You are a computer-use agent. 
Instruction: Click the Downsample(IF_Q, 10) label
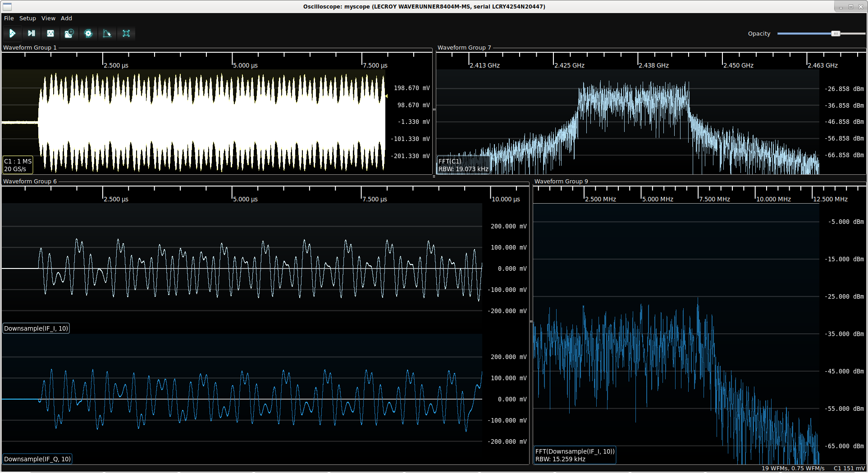(37, 459)
